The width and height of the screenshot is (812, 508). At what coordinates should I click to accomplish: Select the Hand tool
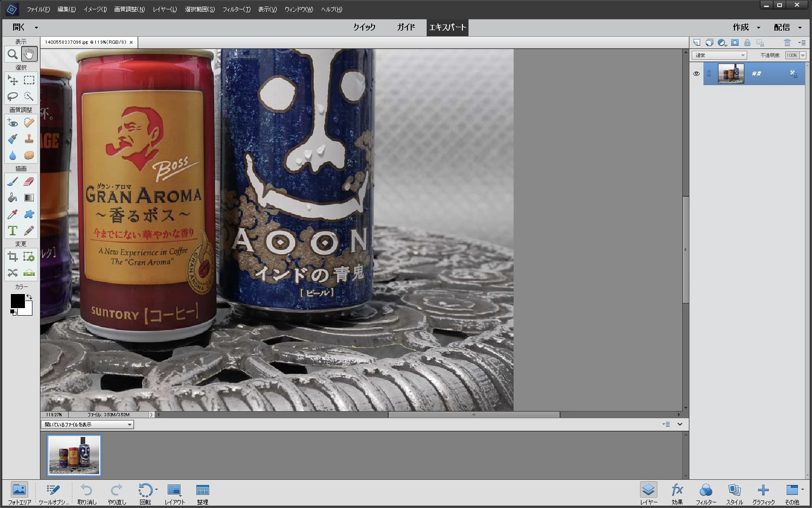[29, 54]
